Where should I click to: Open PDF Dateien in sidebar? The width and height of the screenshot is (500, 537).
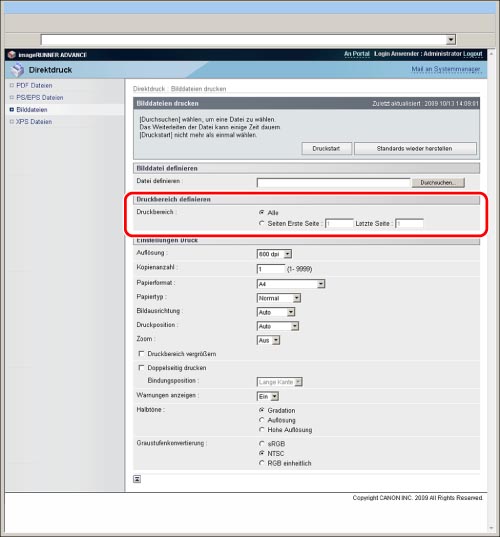click(34, 85)
